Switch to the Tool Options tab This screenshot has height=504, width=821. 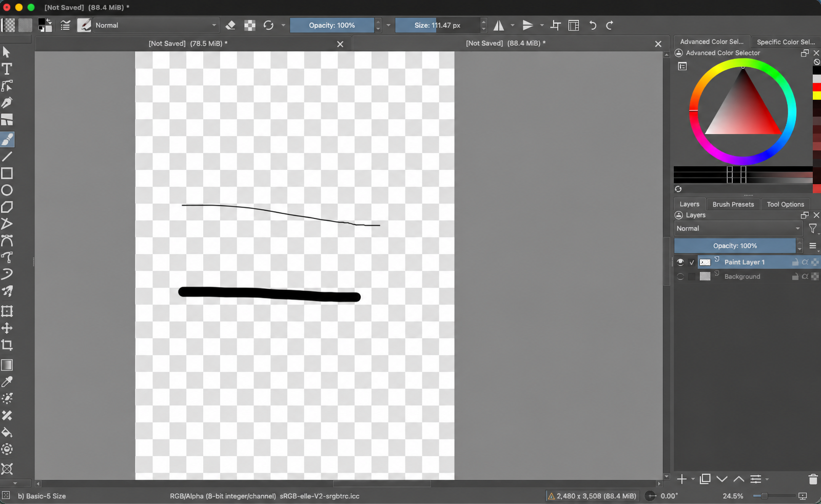coord(786,204)
